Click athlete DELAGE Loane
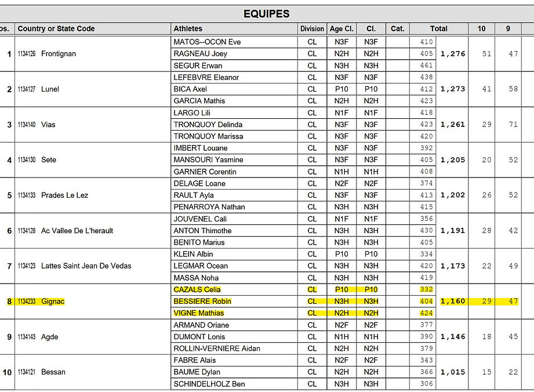 (x=199, y=184)
